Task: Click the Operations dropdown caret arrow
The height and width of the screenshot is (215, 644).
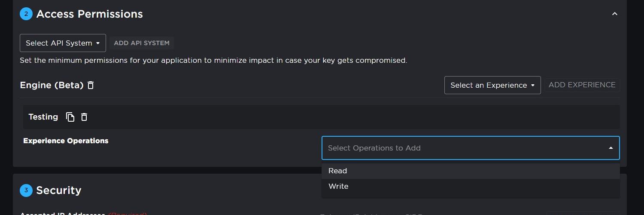Action: pyautogui.click(x=611, y=148)
